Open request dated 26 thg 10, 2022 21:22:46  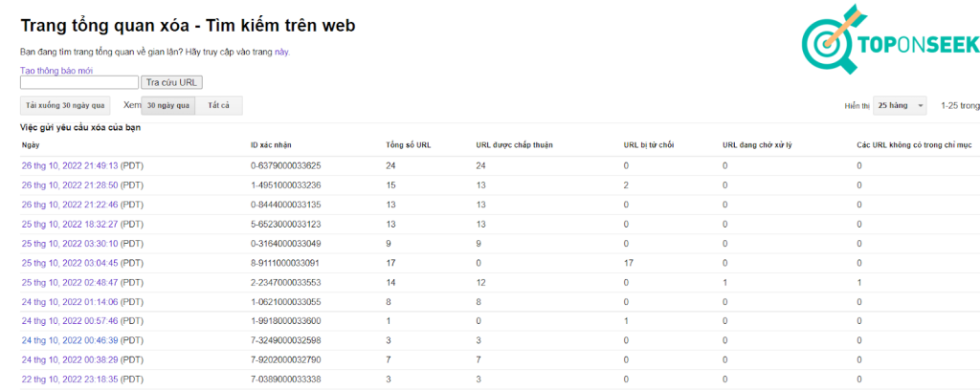click(69, 205)
